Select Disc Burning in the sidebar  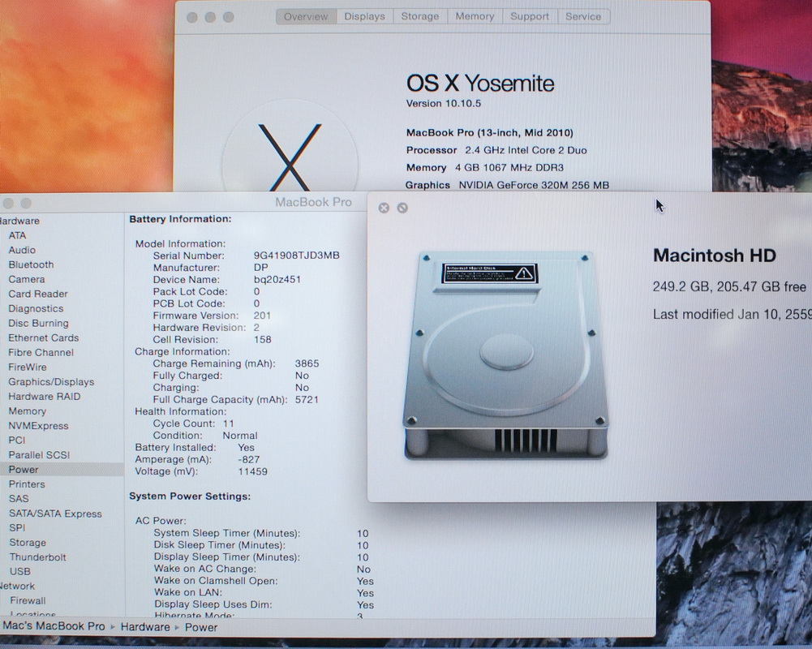tap(38, 323)
